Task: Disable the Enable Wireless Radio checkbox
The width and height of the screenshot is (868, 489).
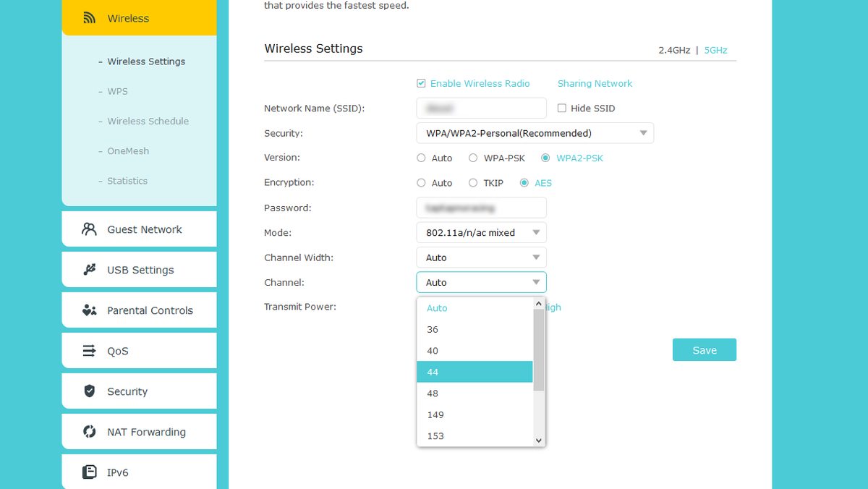Action: tap(421, 83)
